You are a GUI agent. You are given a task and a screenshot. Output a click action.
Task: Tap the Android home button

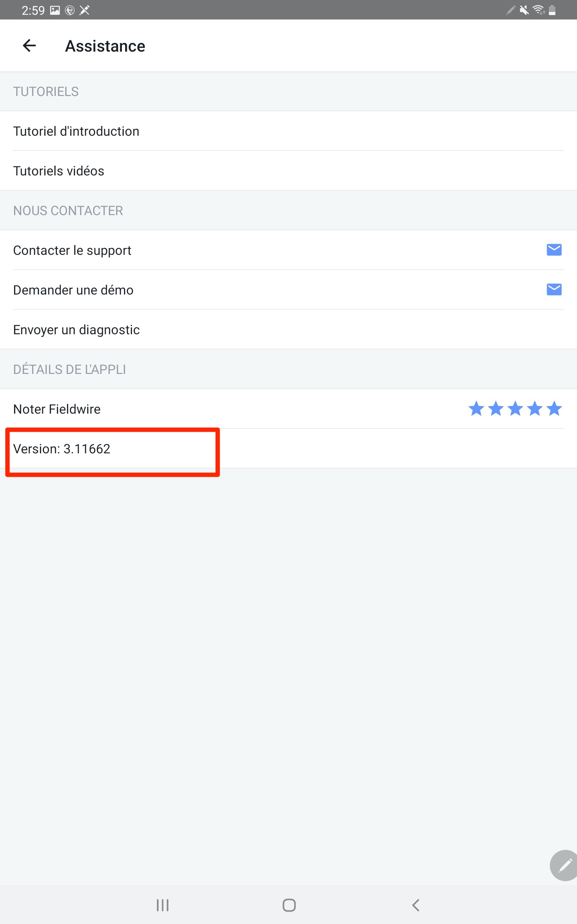pyautogui.click(x=289, y=905)
